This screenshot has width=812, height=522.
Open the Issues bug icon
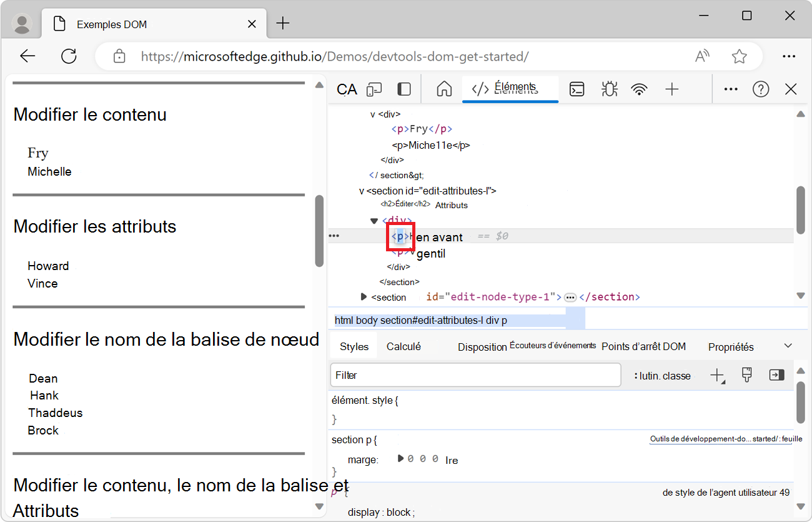(609, 89)
